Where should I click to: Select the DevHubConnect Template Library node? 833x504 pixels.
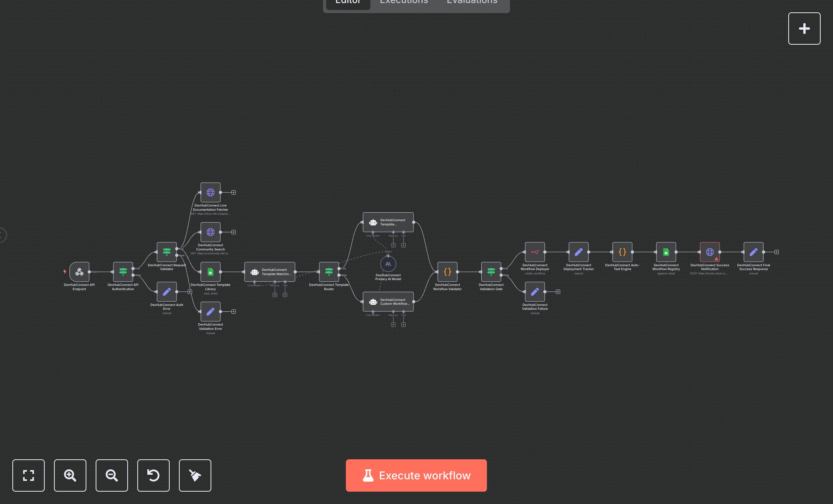211,272
